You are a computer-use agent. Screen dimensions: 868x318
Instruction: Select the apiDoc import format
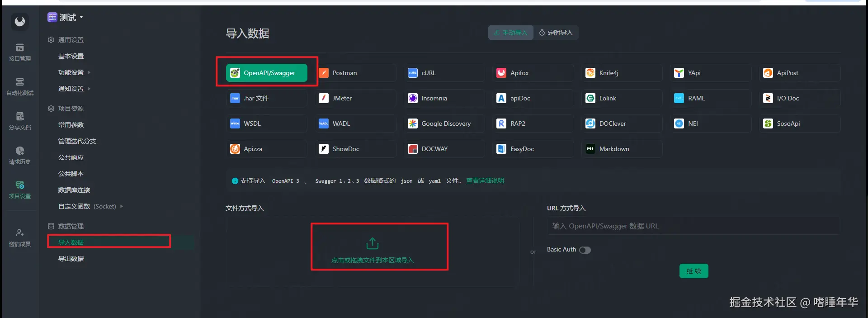pos(533,98)
